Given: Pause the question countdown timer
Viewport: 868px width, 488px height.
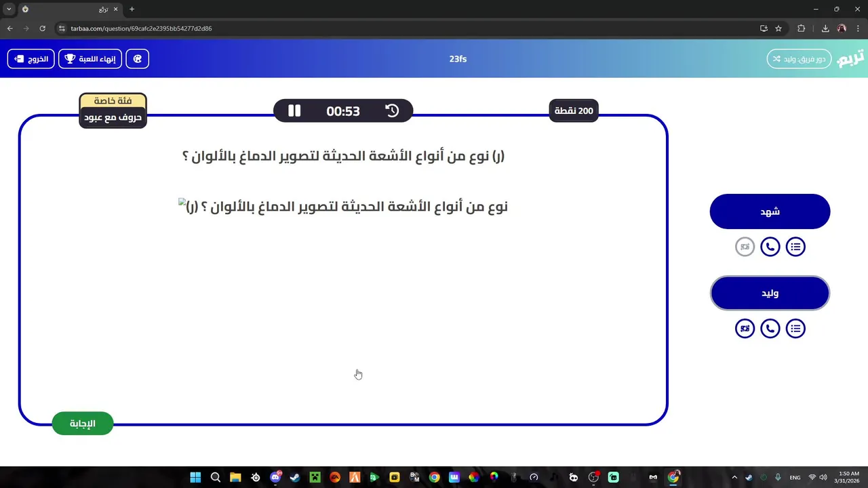Looking at the screenshot, I should point(294,110).
